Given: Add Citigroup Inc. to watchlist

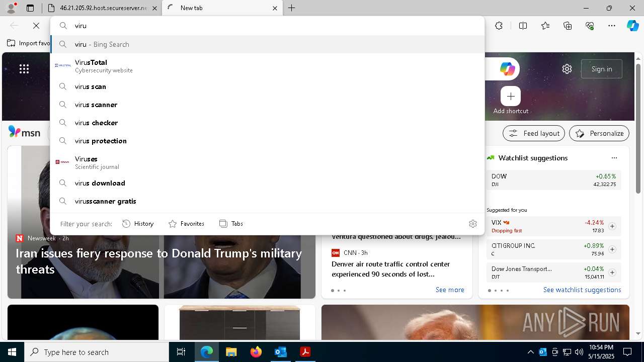Looking at the screenshot, I should coord(612,249).
